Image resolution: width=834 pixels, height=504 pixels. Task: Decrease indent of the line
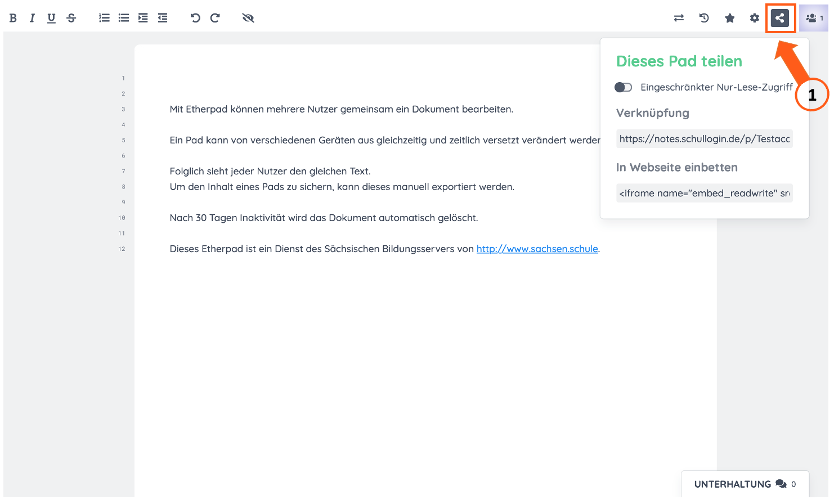point(163,18)
